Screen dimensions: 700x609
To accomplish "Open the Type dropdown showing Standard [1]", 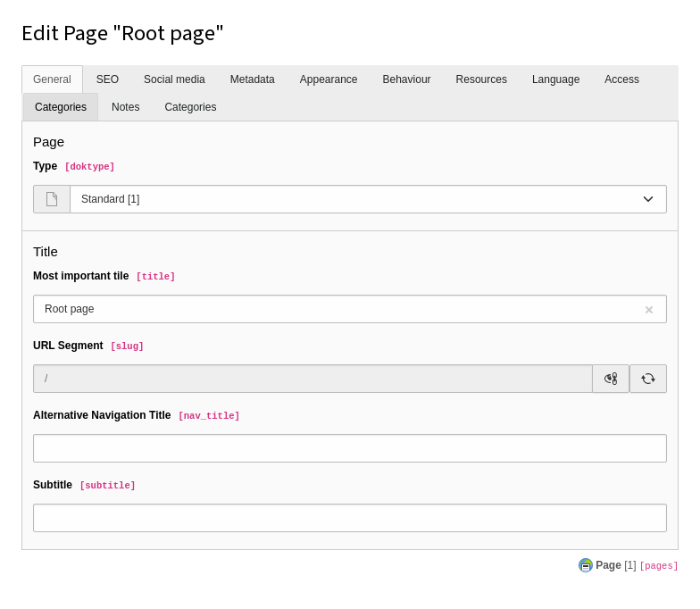I will 368,199.
